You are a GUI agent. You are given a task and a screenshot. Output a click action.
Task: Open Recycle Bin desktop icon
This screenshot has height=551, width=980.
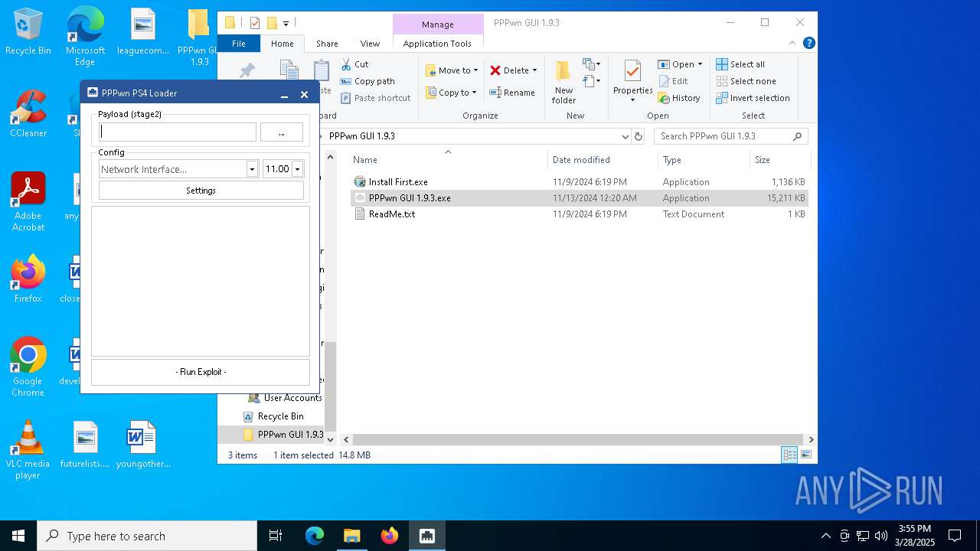pyautogui.click(x=28, y=31)
